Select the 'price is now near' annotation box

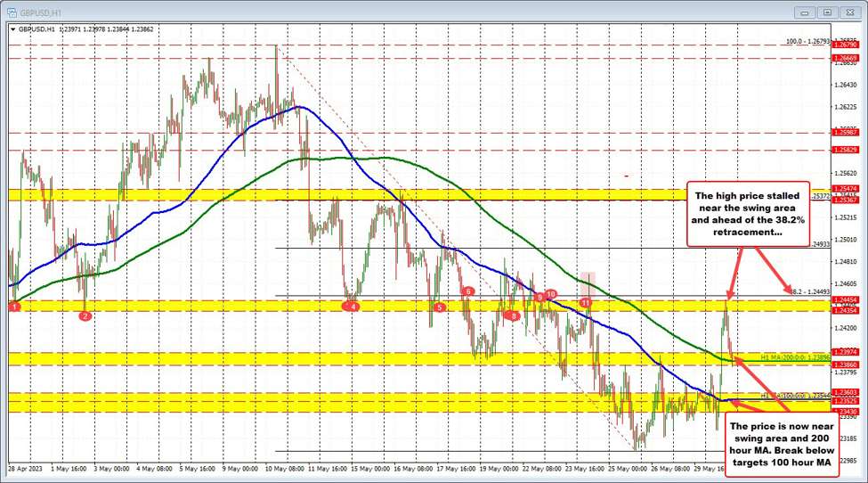[781, 445]
